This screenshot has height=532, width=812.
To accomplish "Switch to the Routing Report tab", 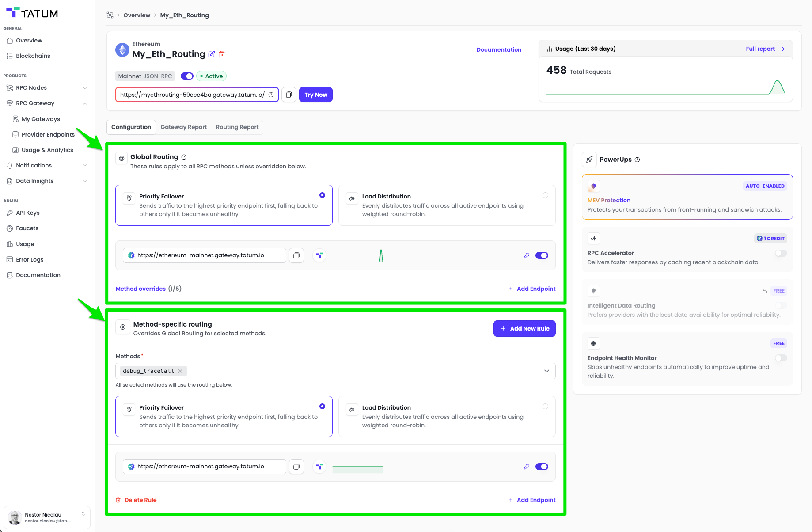I will click(x=237, y=127).
